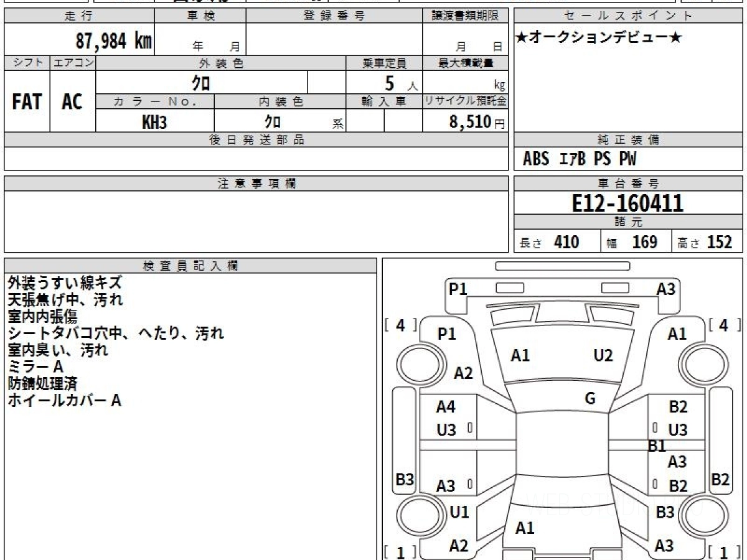Click the note 室内内張傷

click(x=42, y=317)
